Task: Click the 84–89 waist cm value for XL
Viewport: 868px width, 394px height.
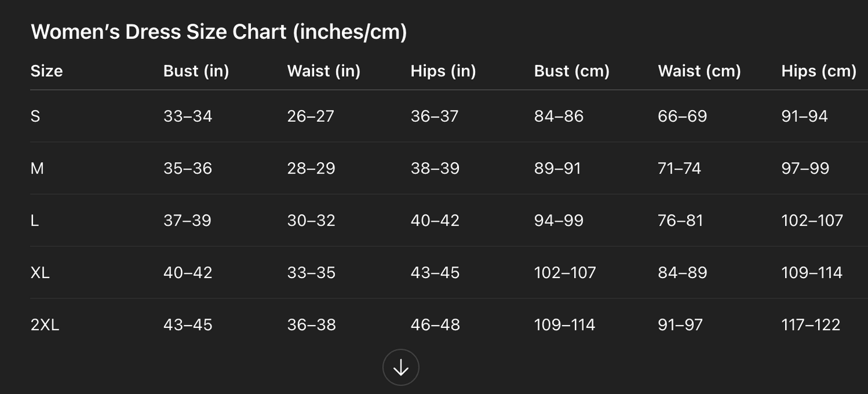Action: [x=682, y=273]
